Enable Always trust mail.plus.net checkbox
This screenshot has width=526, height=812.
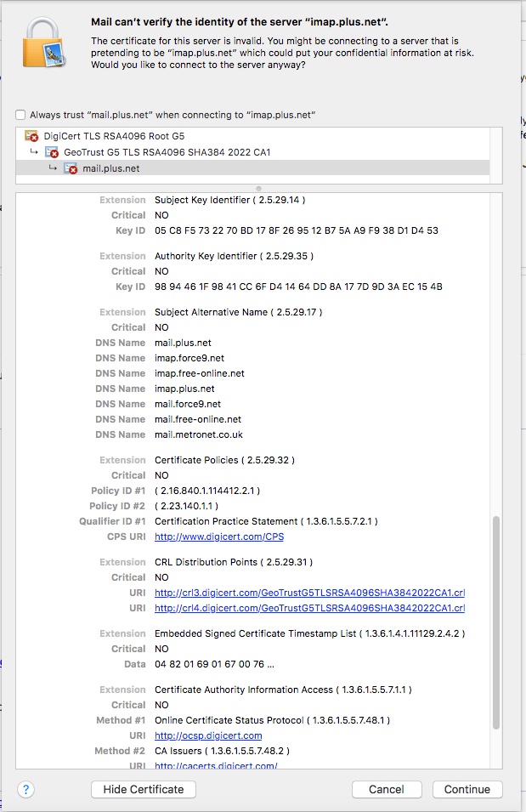coord(20,115)
